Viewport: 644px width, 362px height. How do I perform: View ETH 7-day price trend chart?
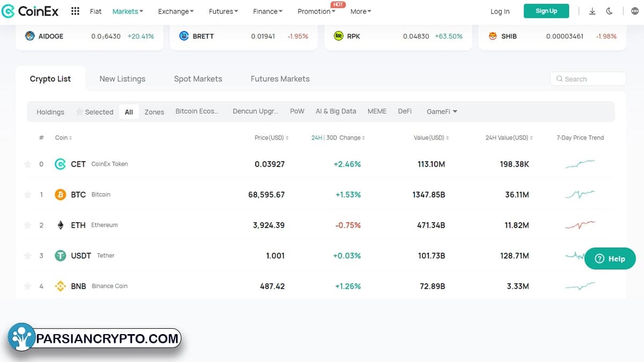coord(580,225)
